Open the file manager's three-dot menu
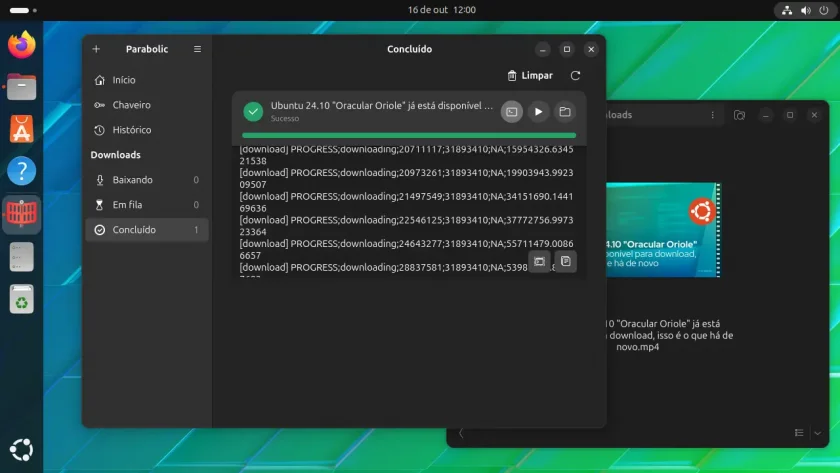The width and height of the screenshot is (840, 473). (712, 115)
